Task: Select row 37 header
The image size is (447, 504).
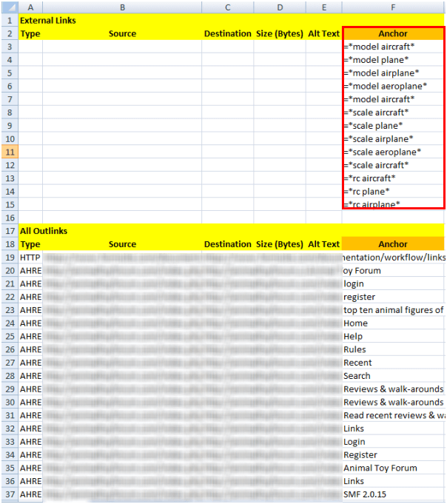Action: (10, 494)
